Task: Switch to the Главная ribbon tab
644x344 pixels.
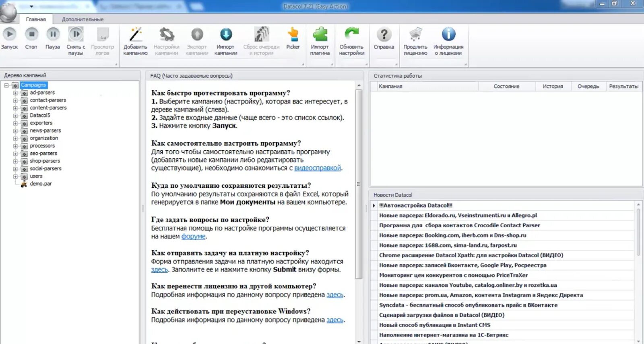Action: (36, 19)
